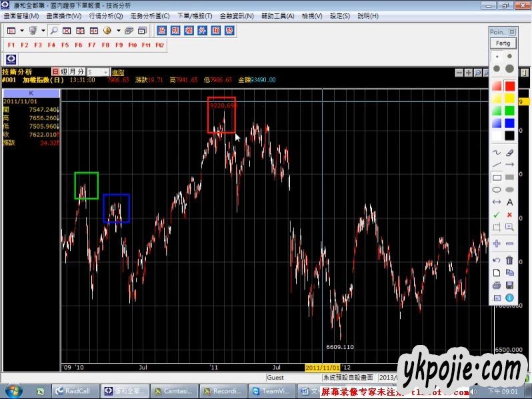Click the Fertig button in the palette
This screenshot has height=399, width=532.
[503, 43]
